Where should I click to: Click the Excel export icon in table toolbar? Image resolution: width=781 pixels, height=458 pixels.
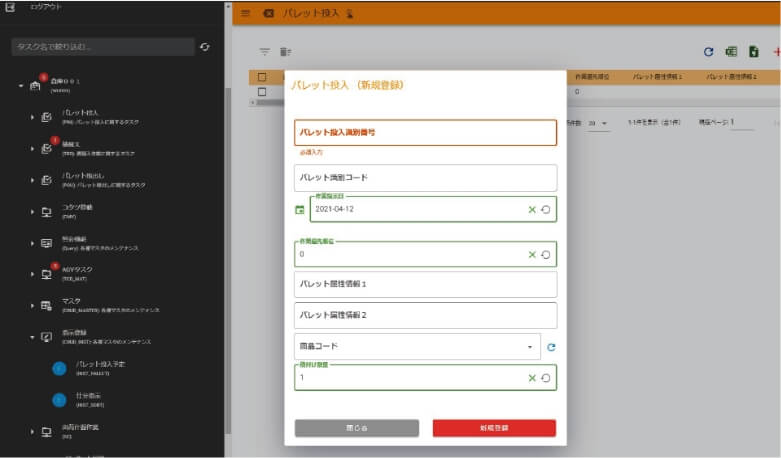point(731,51)
